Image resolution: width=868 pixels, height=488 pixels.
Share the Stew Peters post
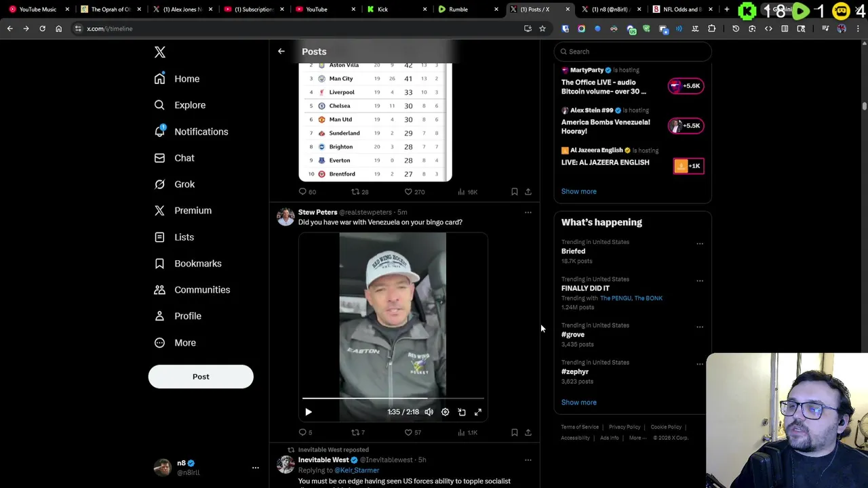coord(528,432)
